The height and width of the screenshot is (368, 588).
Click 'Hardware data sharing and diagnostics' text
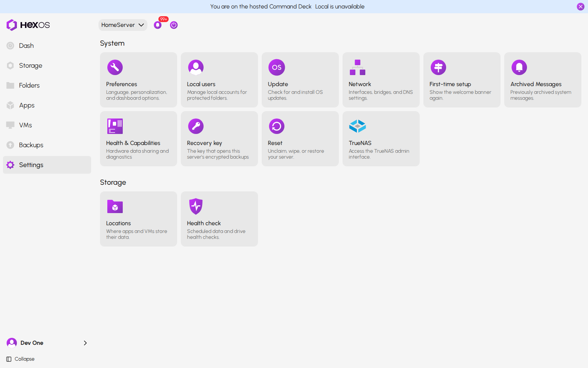[x=137, y=154]
